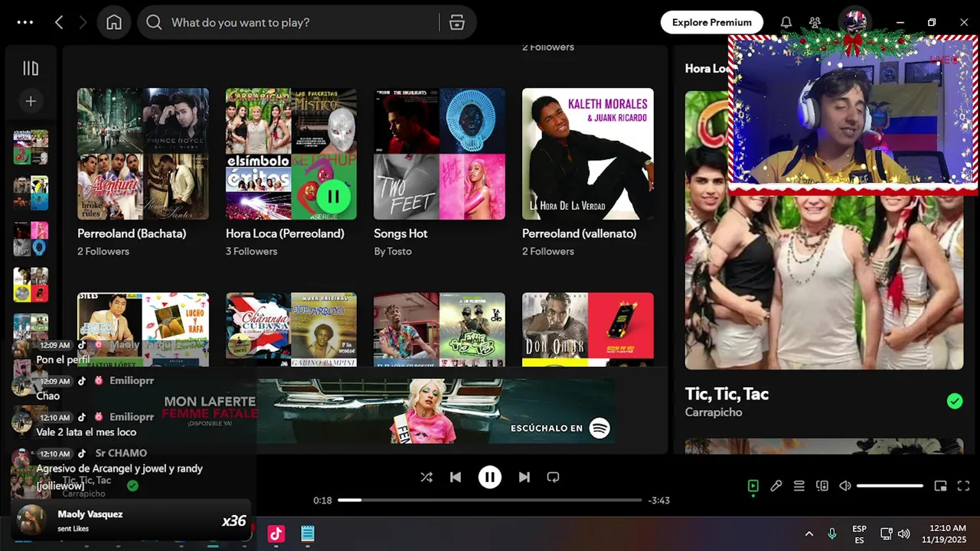This screenshot has height=551, width=980.
Task: Open playlist cover with Don Omar art
Action: 588,329
